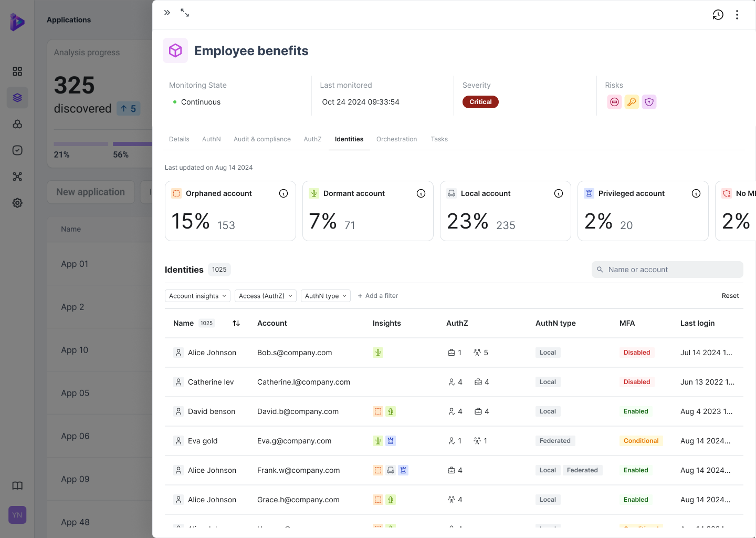Click the key risk icon under Risks
The image size is (756, 538).
pyautogui.click(x=632, y=101)
